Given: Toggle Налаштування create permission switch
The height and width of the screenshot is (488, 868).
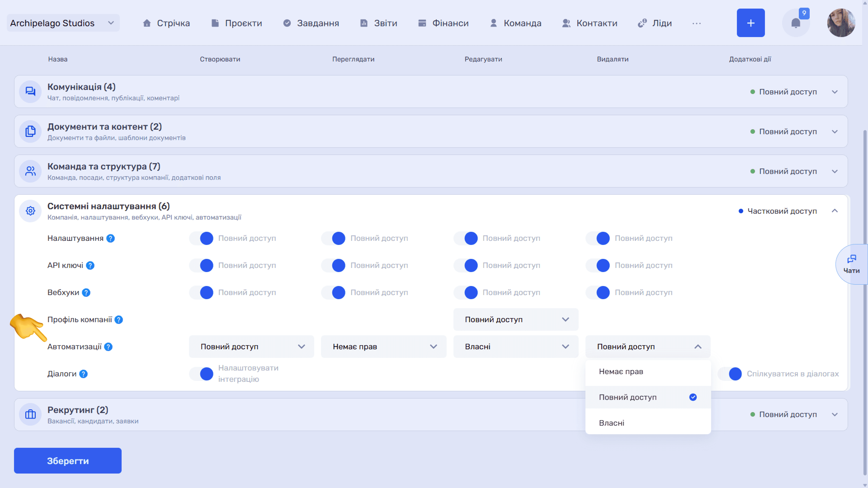Looking at the screenshot, I should click(x=201, y=238).
